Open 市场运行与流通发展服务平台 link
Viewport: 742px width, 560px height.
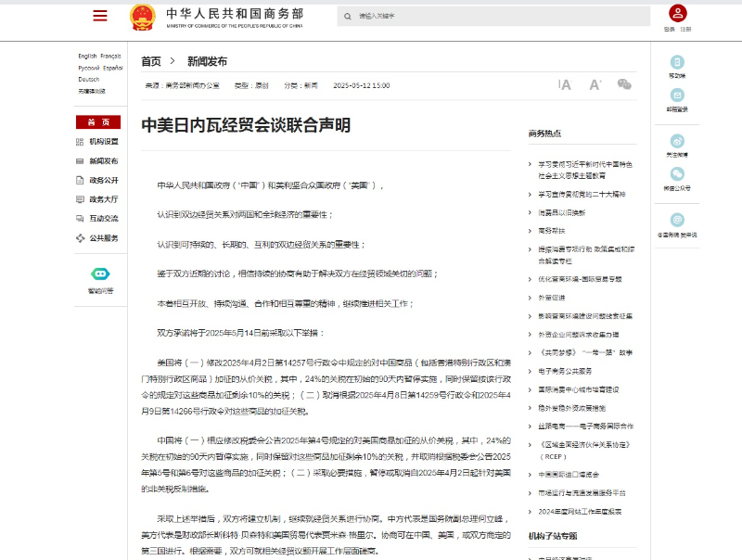[582, 493]
